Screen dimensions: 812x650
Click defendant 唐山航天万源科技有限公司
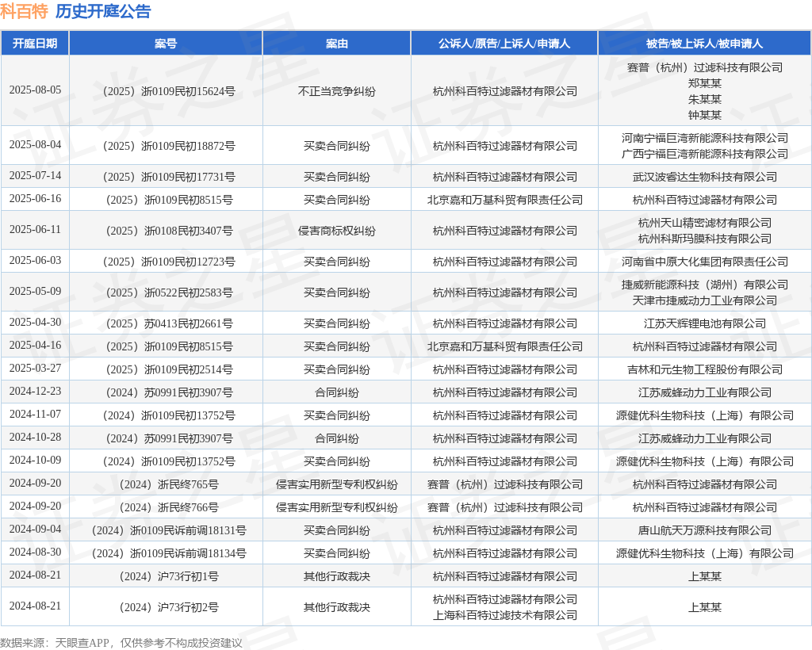point(705,530)
